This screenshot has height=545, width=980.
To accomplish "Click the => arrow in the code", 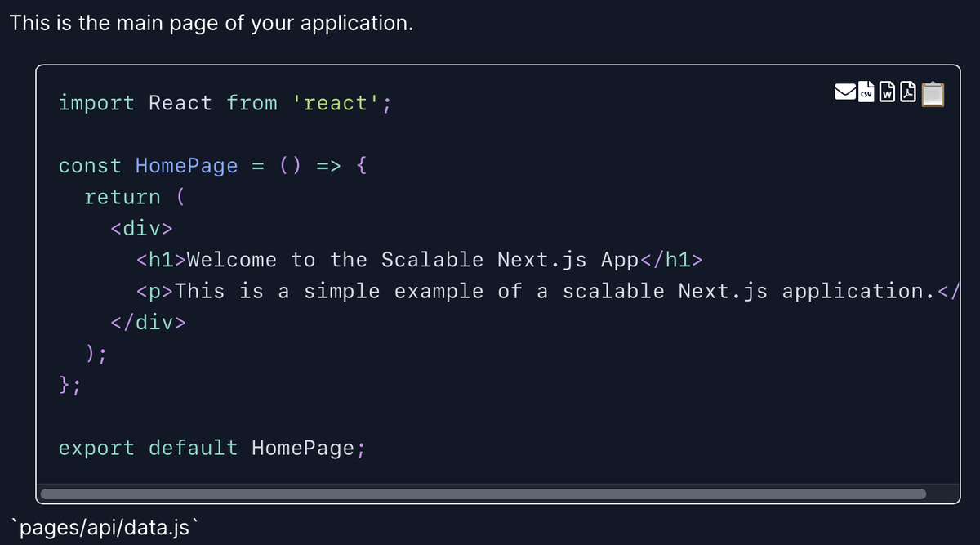I will click(327, 166).
